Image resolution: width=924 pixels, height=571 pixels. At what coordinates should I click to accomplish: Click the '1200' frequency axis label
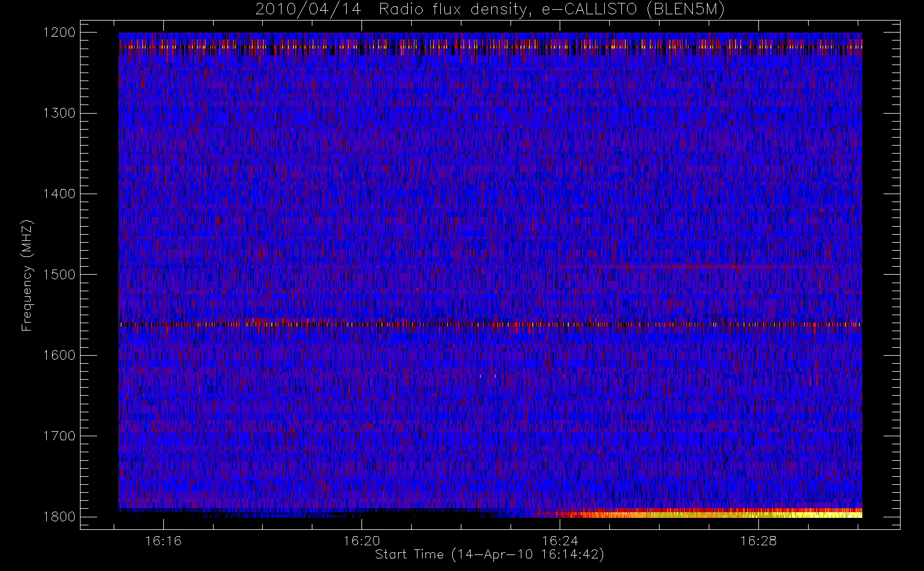pyautogui.click(x=59, y=33)
